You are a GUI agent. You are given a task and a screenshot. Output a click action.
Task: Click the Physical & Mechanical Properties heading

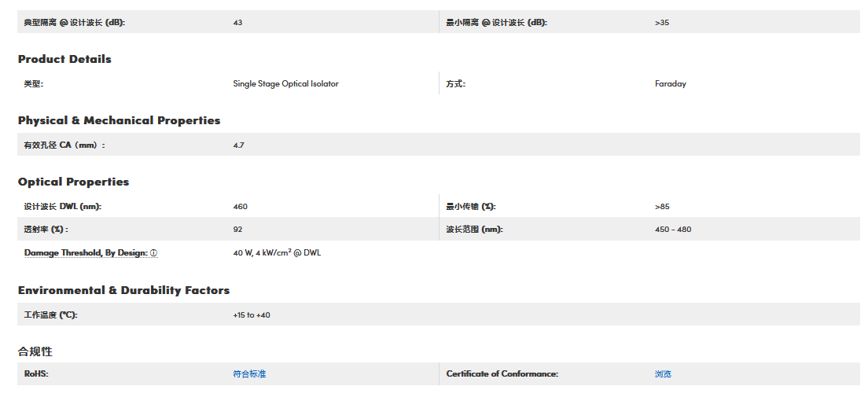pyautogui.click(x=119, y=120)
